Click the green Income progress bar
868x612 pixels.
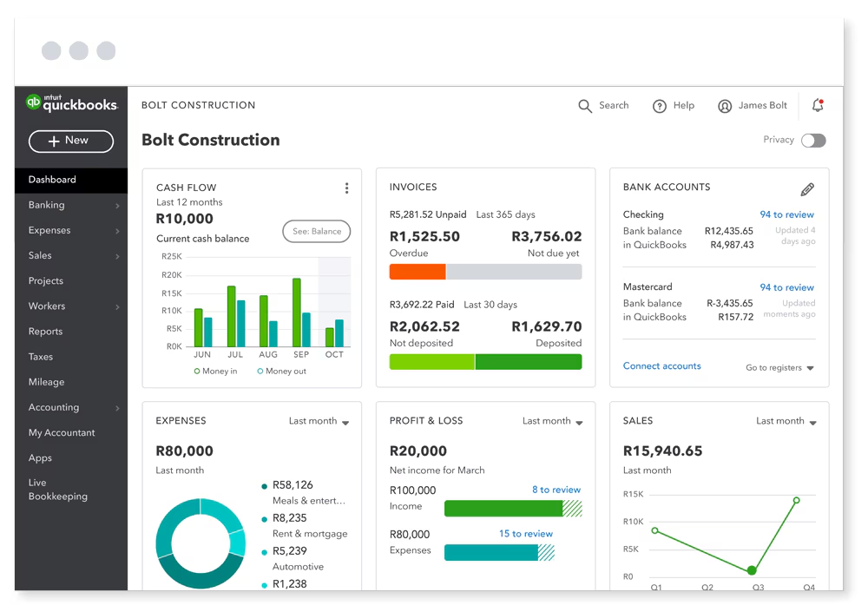click(513, 509)
